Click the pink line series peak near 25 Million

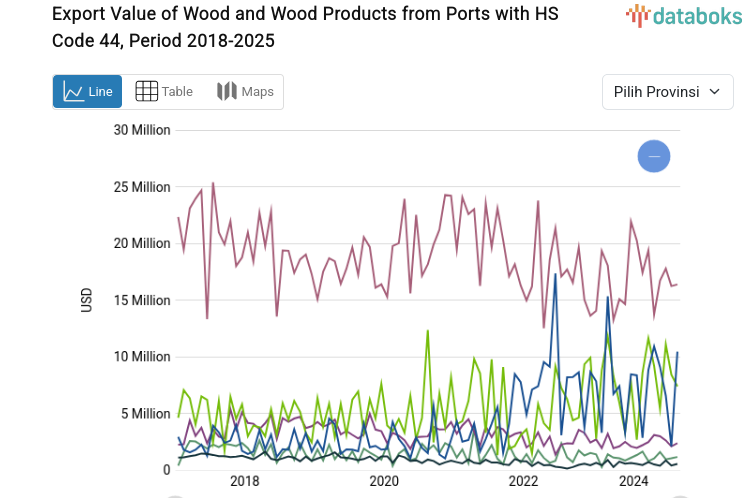(x=213, y=184)
